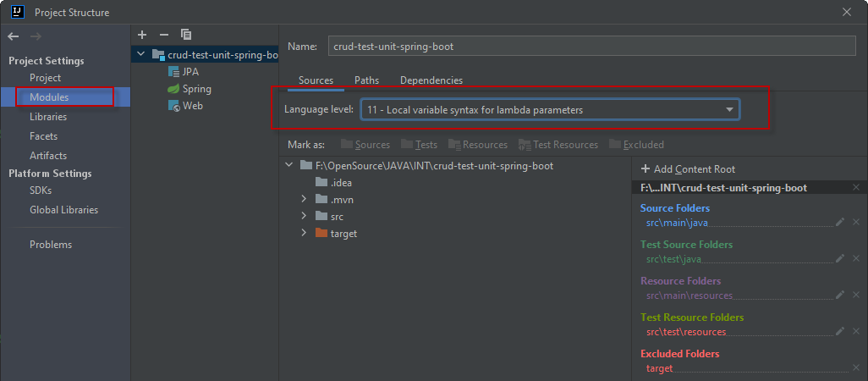Switch to the Paths tab
The image size is (868, 381).
(x=366, y=80)
